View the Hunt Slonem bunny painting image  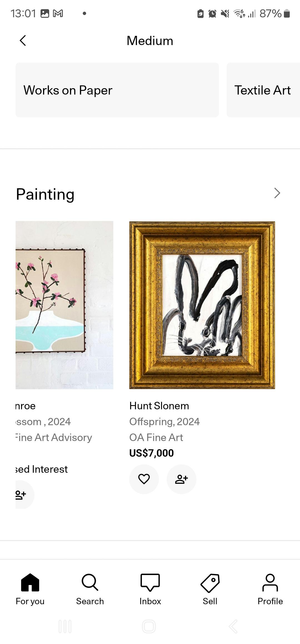click(202, 305)
